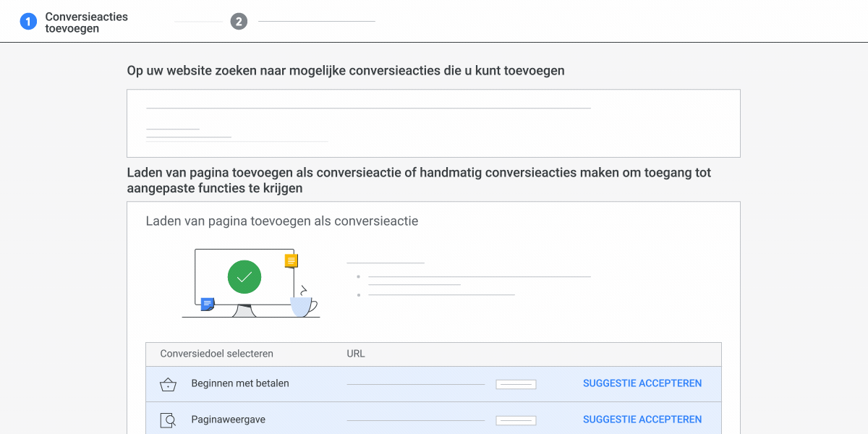The width and height of the screenshot is (868, 434).
Task: Click the 'Conversiedoel selecteren' column header
Action: pos(217,354)
